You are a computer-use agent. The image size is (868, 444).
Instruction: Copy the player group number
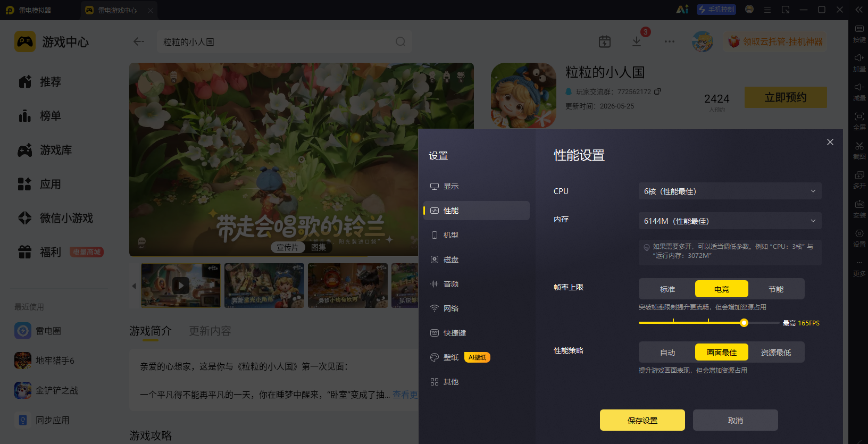657,91
